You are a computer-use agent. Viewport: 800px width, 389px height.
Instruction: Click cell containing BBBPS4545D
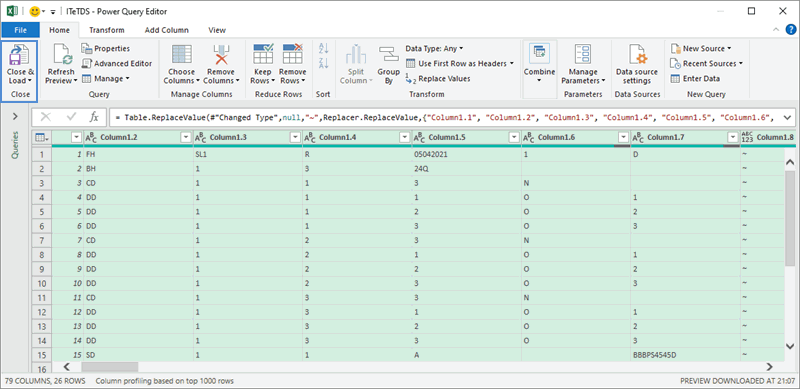coord(685,354)
